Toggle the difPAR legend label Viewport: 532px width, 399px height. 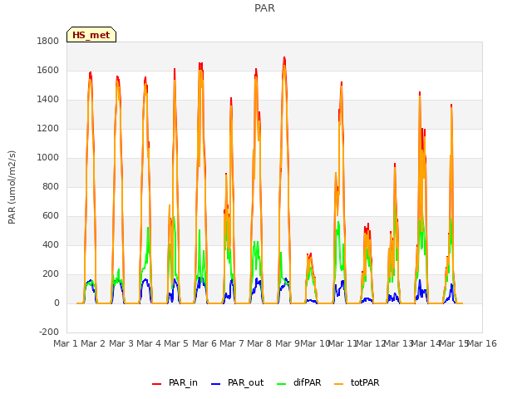point(307,382)
